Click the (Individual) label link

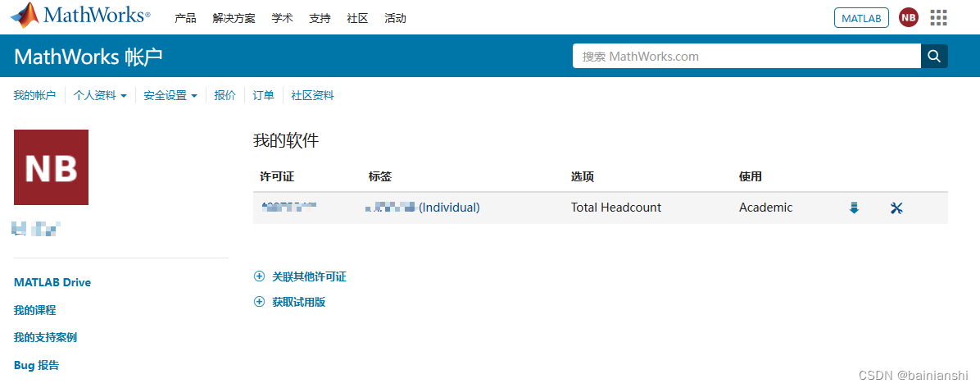point(449,208)
